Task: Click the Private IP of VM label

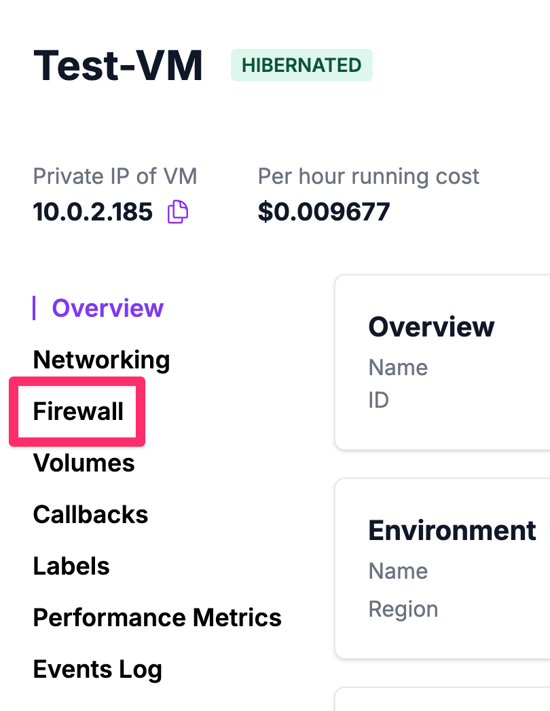Action: click(115, 176)
